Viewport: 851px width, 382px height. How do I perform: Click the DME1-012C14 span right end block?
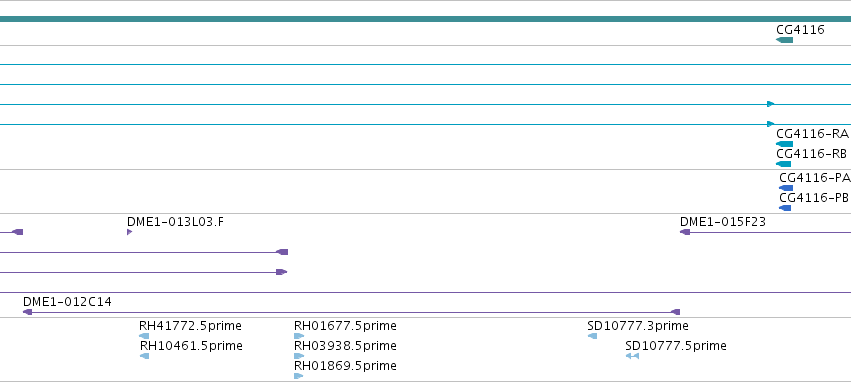(x=676, y=312)
